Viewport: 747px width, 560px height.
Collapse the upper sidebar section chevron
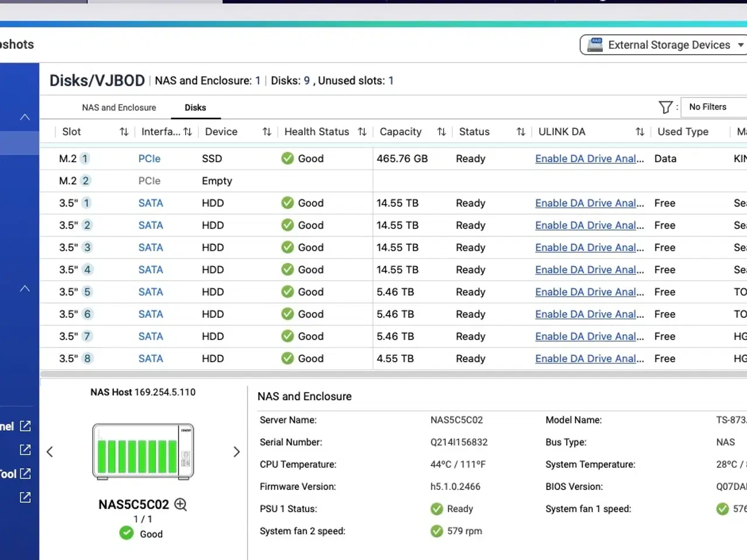click(x=25, y=117)
